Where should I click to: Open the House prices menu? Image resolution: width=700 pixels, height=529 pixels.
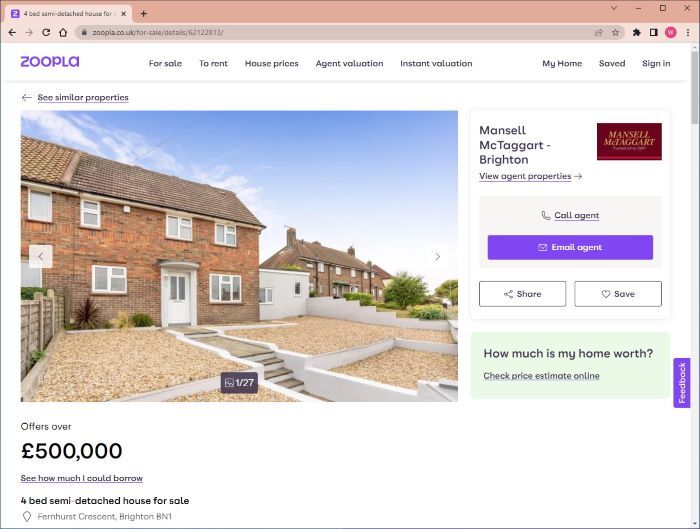tap(271, 63)
